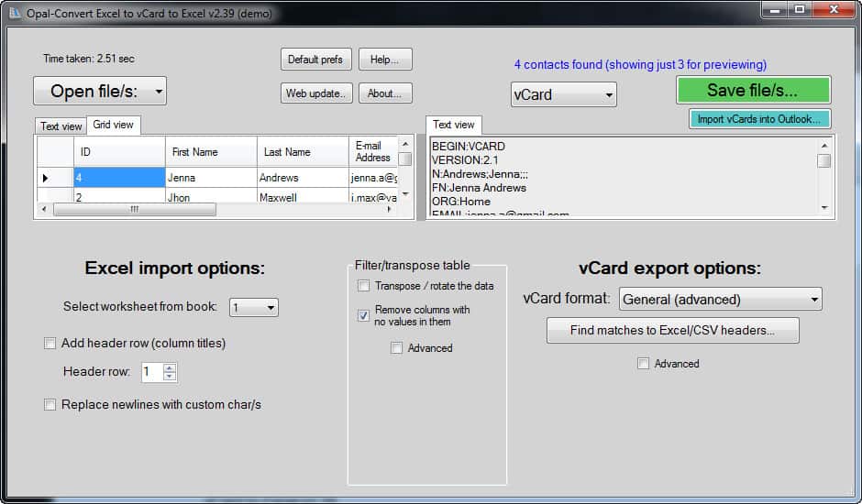This screenshot has width=862, height=504.
Task: Click the FN:Jenna Andrews line in preview
Action: tap(479, 188)
